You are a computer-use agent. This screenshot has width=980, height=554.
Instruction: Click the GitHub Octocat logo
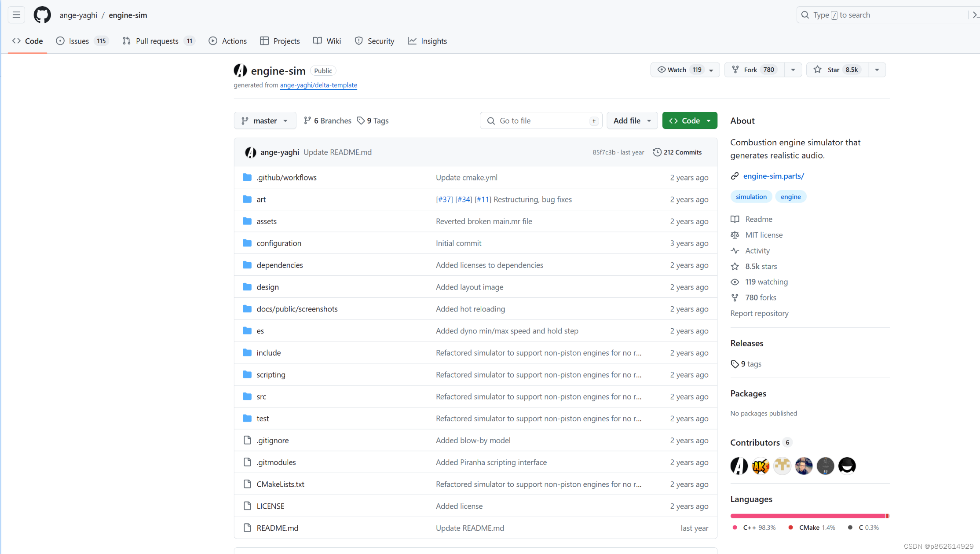(x=42, y=15)
